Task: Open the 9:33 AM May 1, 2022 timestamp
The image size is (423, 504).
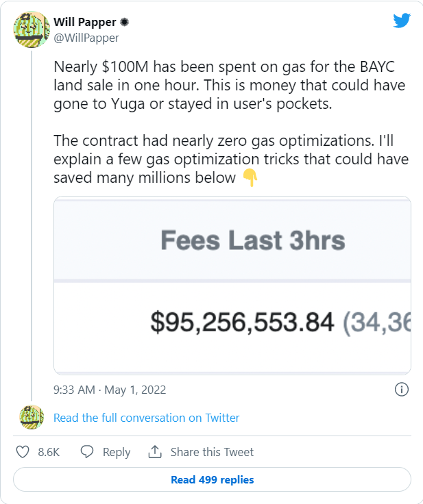Action: click(x=110, y=390)
